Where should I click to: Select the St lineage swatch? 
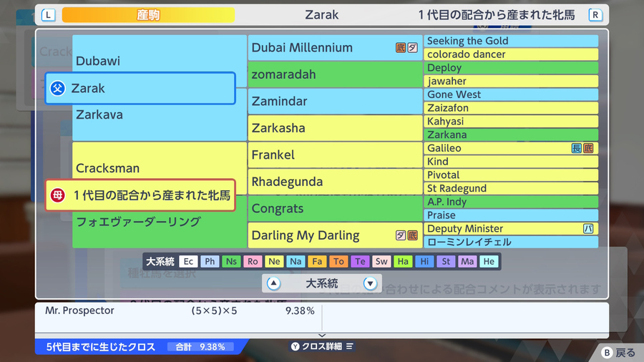pyautogui.click(x=446, y=261)
